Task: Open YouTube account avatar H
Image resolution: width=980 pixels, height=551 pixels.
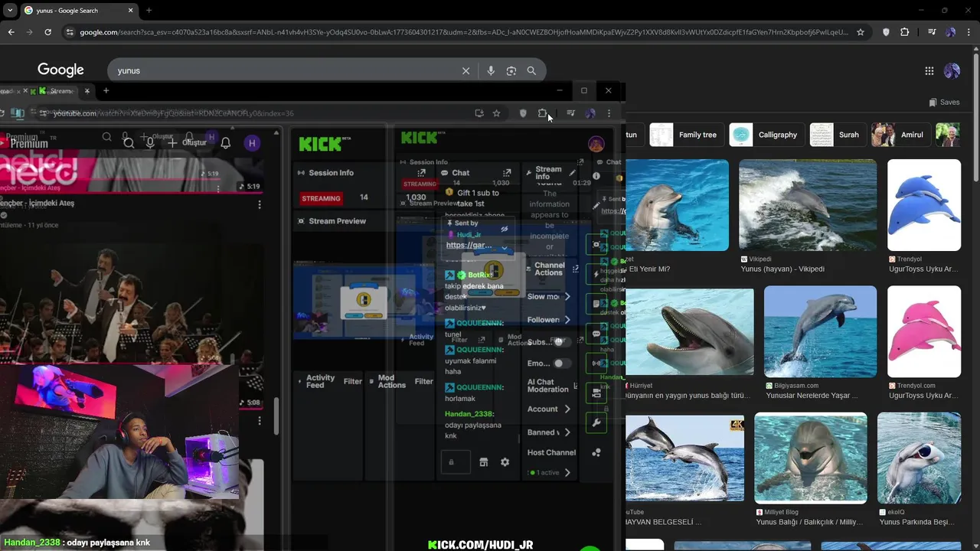Action: point(252,143)
